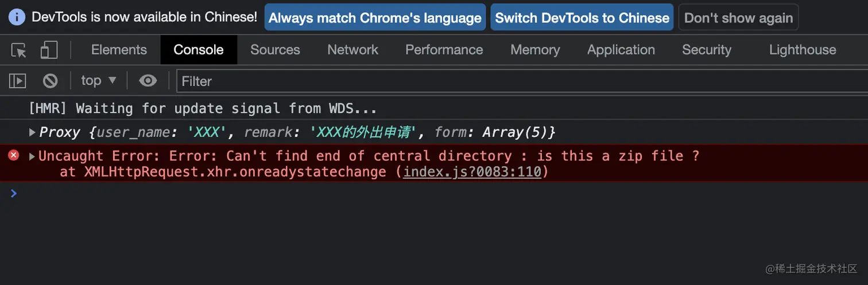Select the Sources tab
The width and height of the screenshot is (868, 285).
coord(275,50)
